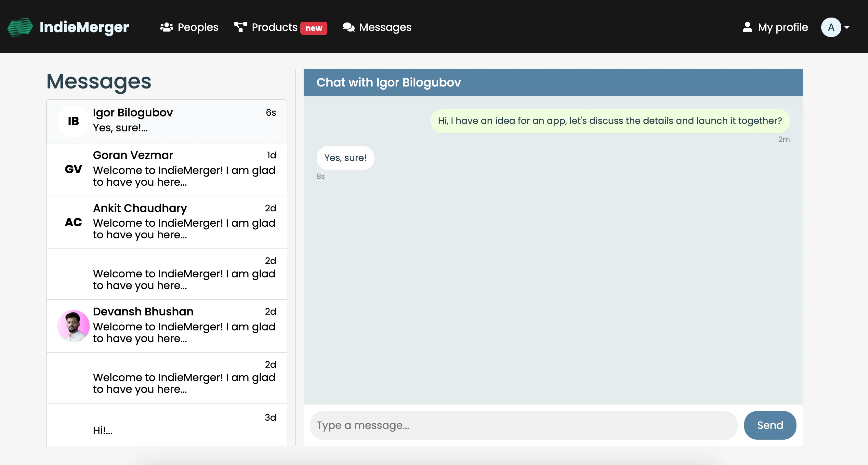
Task: Click the Messages page heading
Action: pyautogui.click(x=99, y=81)
